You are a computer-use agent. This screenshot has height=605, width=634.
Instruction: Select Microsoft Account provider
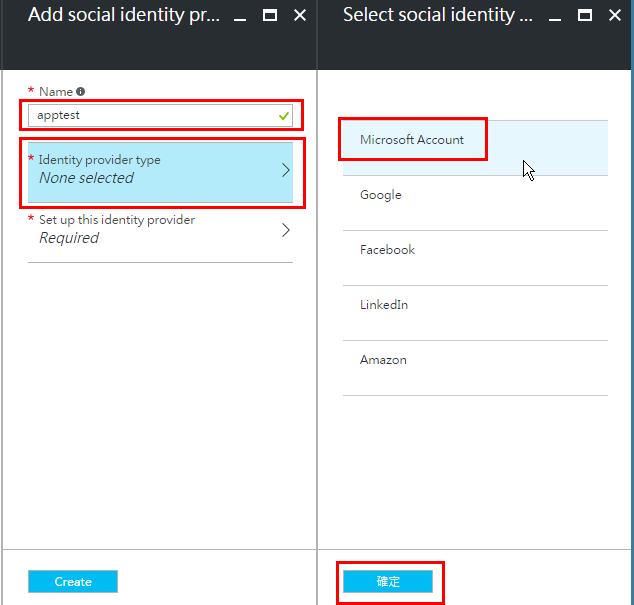point(412,140)
